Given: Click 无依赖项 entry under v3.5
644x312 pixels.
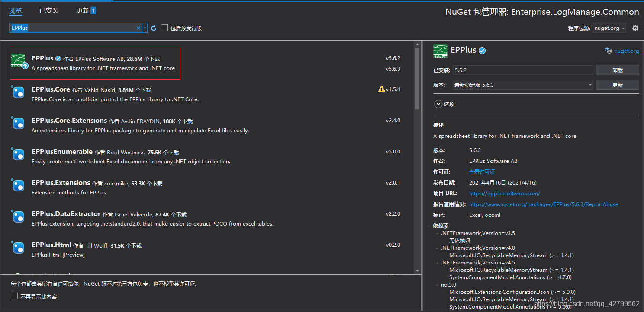Looking at the screenshot, I should pos(459,241).
